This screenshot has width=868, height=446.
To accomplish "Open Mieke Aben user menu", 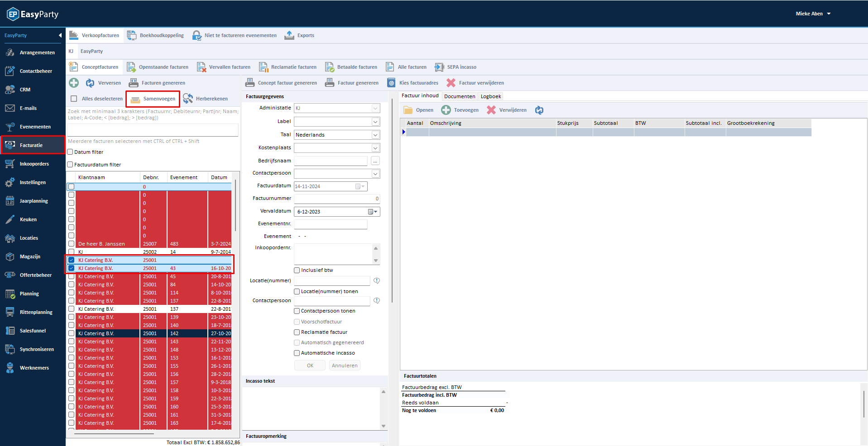I will point(813,14).
